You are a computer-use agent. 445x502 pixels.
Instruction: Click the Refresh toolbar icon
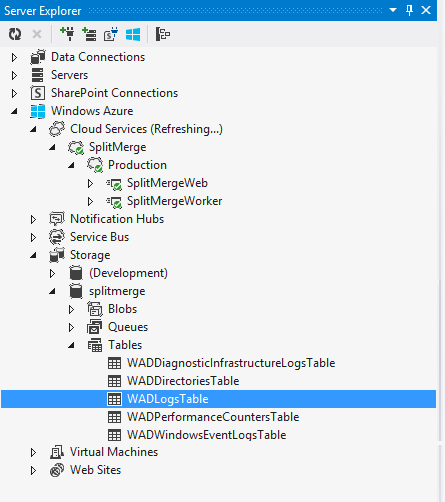(x=15, y=34)
